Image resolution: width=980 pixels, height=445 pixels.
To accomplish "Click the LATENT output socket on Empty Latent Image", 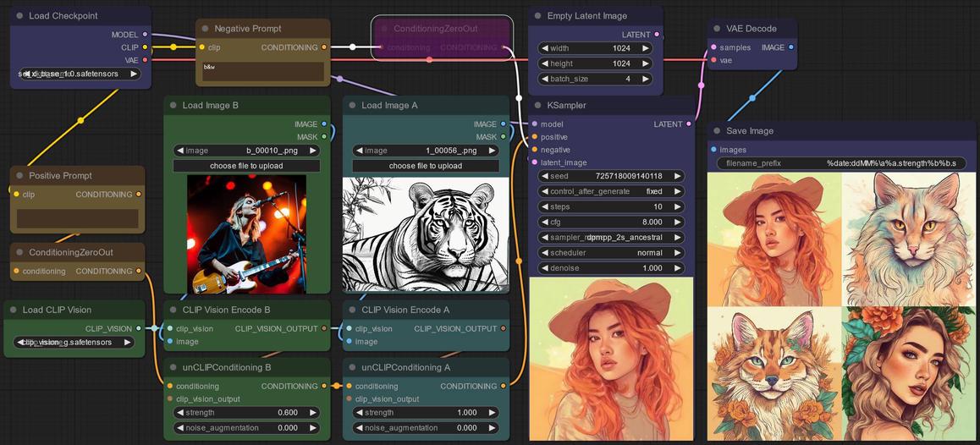I will [656, 35].
